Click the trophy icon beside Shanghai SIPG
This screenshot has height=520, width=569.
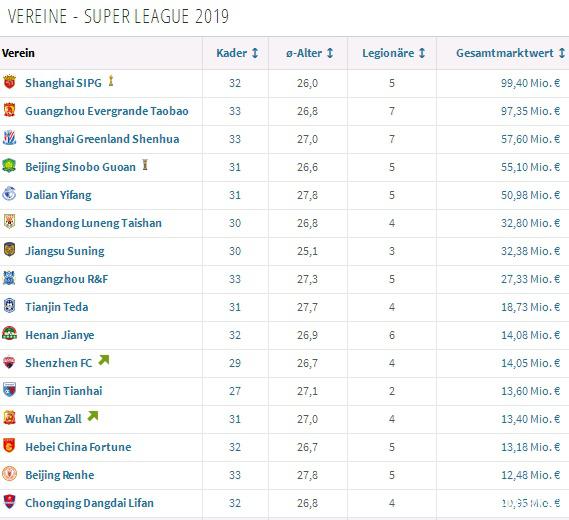111,81
